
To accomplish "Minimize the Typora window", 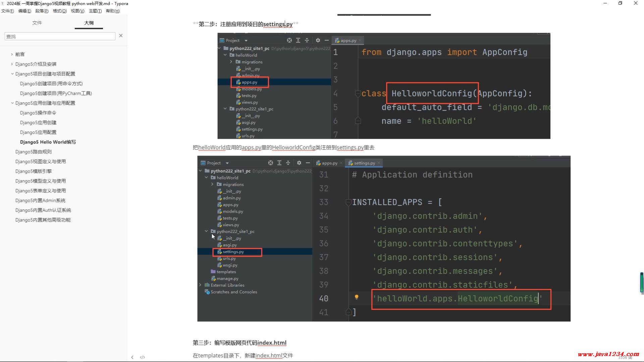I will tap(605, 3).
